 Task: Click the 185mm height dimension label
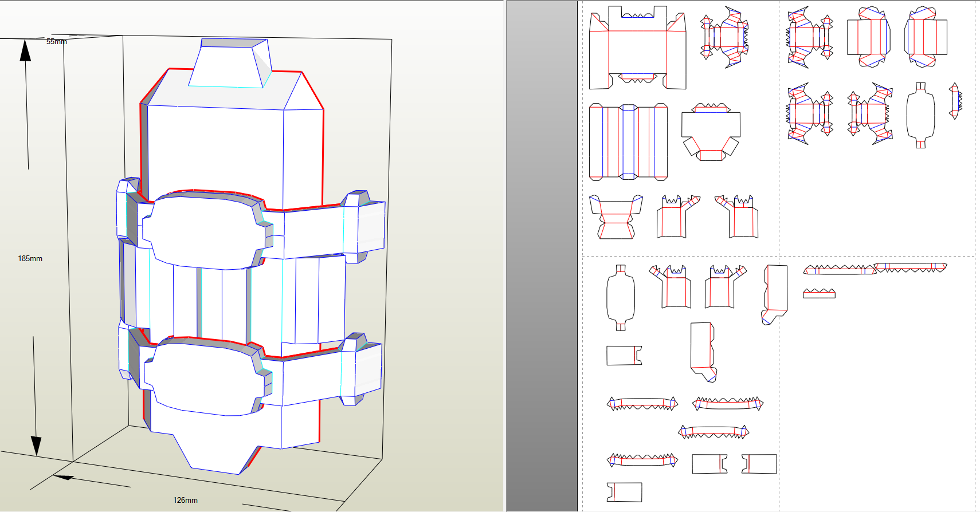30,258
